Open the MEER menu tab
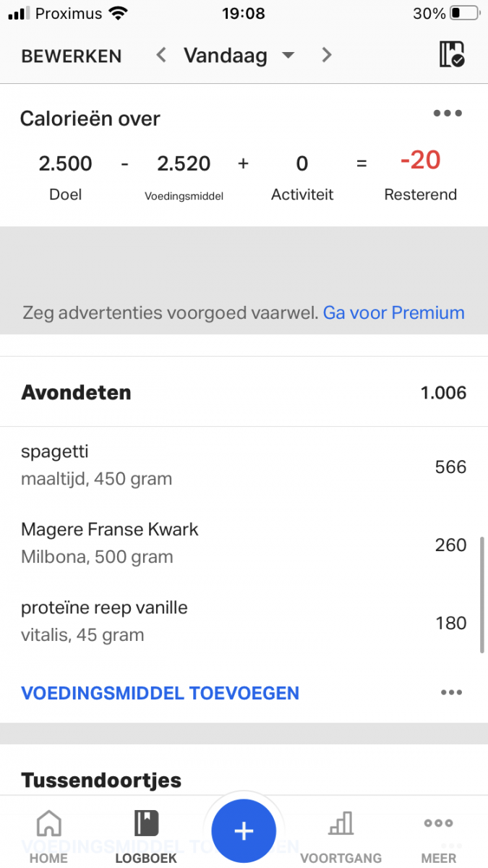Image resolution: width=488 pixels, height=868 pixels. 439,837
